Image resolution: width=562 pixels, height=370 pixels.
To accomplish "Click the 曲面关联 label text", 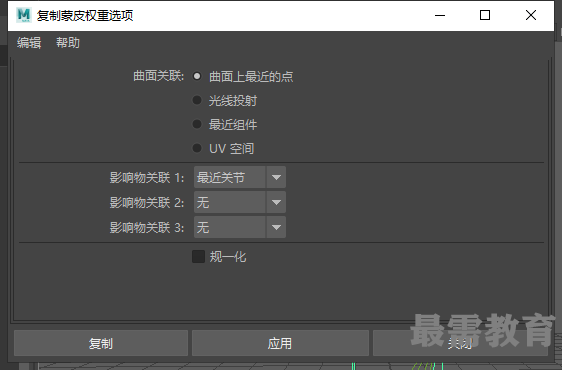I will click(158, 76).
